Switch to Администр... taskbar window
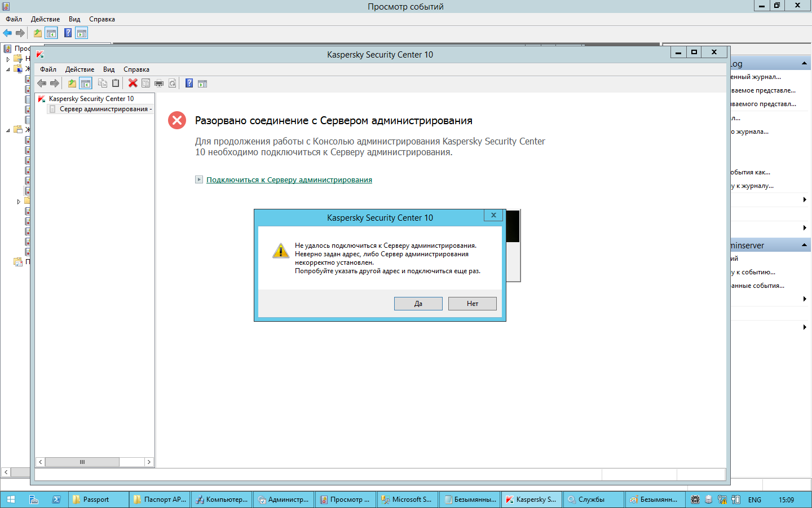The height and width of the screenshot is (508, 812). click(284, 500)
